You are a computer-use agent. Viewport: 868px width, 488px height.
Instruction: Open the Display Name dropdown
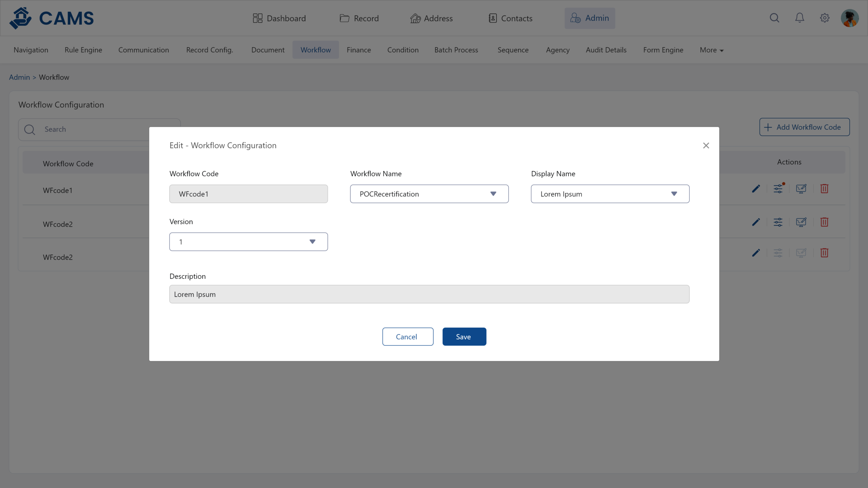[x=610, y=194]
